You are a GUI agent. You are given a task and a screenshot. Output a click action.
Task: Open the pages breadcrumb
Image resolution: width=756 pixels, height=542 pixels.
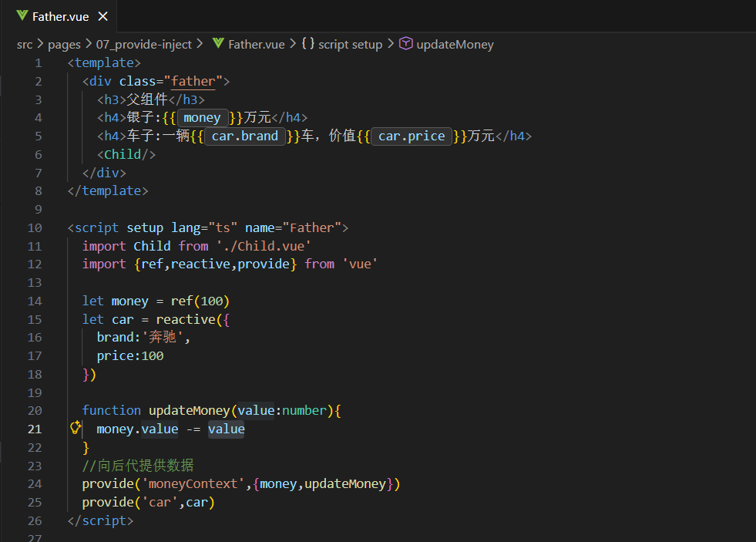point(64,45)
